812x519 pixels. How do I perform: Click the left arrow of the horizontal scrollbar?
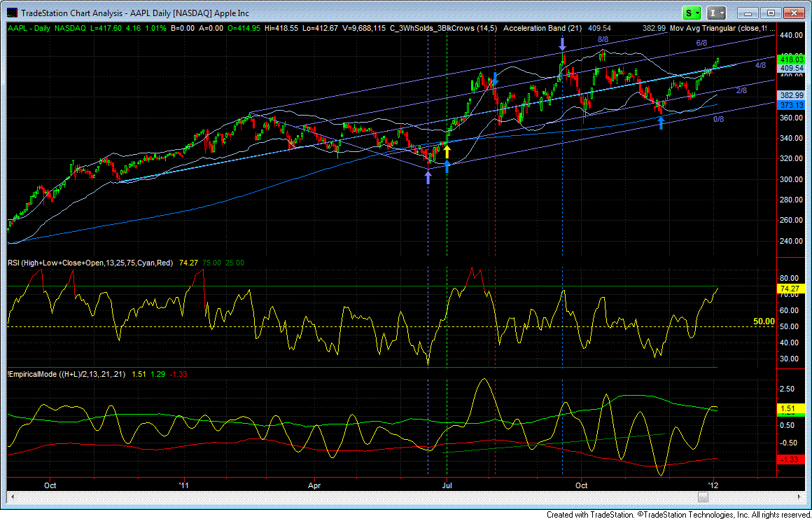(11, 497)
